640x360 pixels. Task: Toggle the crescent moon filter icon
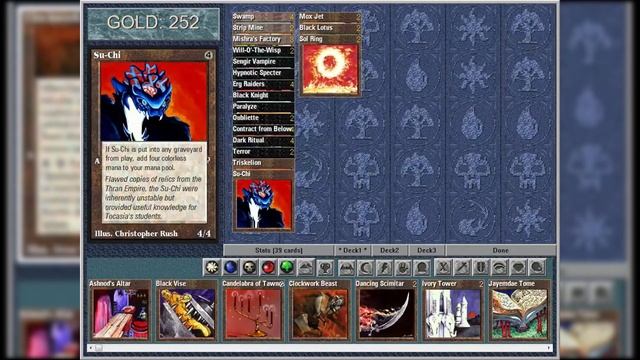coord(365,268)
